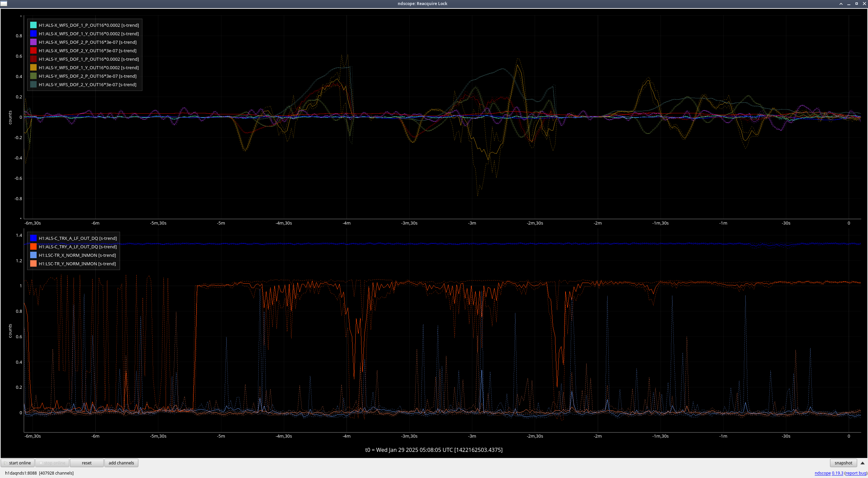Expand the upward triangle next to snapshot
The image size is (868, 478).
coord(862,463)
